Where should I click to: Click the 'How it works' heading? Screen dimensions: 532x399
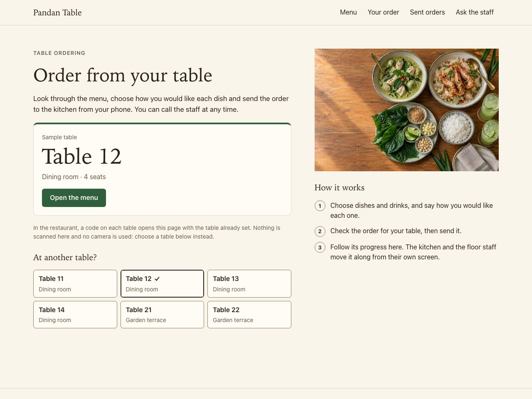coord(340,187)
